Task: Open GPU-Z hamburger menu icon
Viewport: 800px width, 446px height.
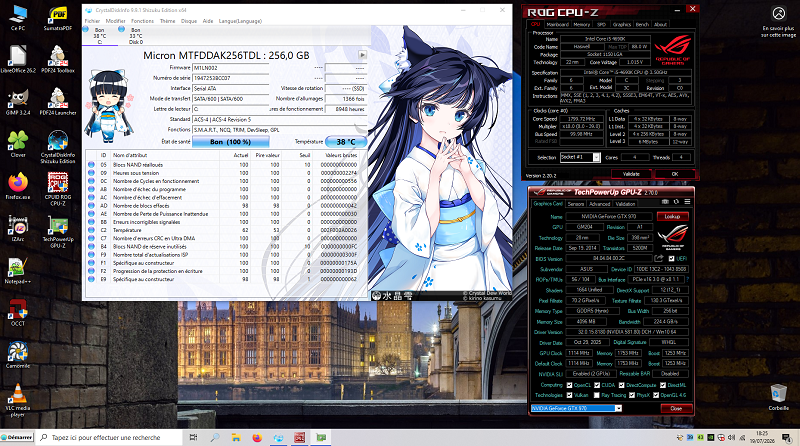Action: click(687, 202)
